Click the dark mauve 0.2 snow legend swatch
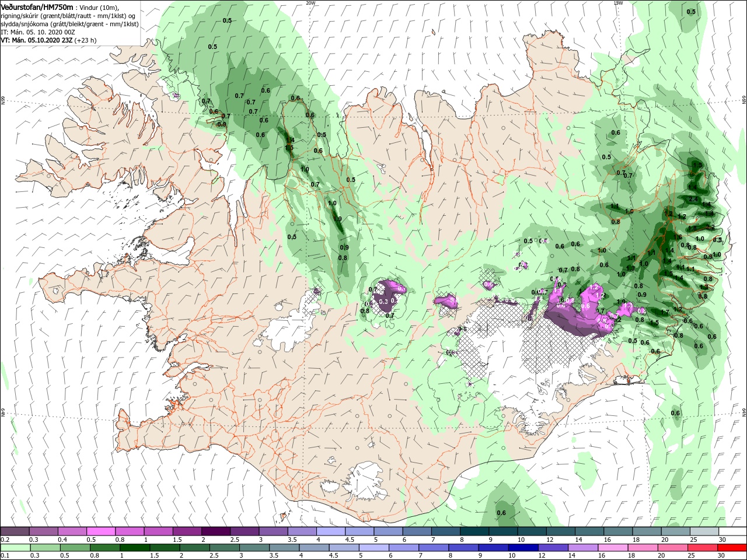 point(15,531)
